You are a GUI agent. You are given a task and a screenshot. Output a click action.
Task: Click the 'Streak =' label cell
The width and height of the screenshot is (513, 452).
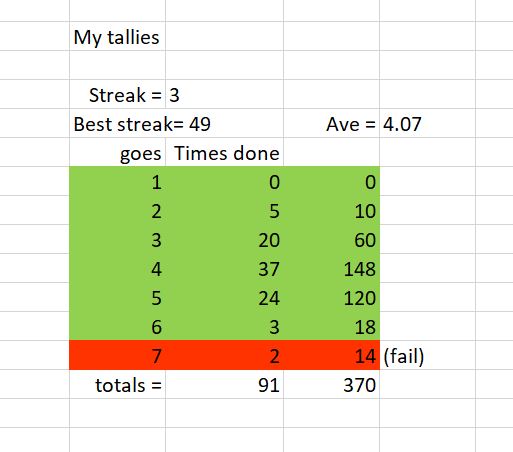point(117,94)
